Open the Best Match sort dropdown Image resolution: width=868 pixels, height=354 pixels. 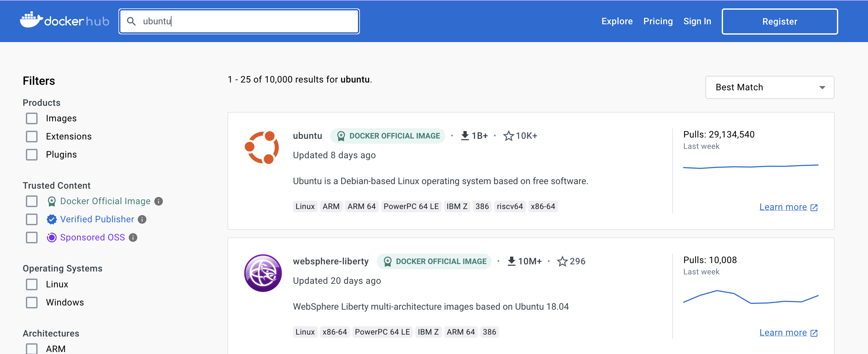770,87
